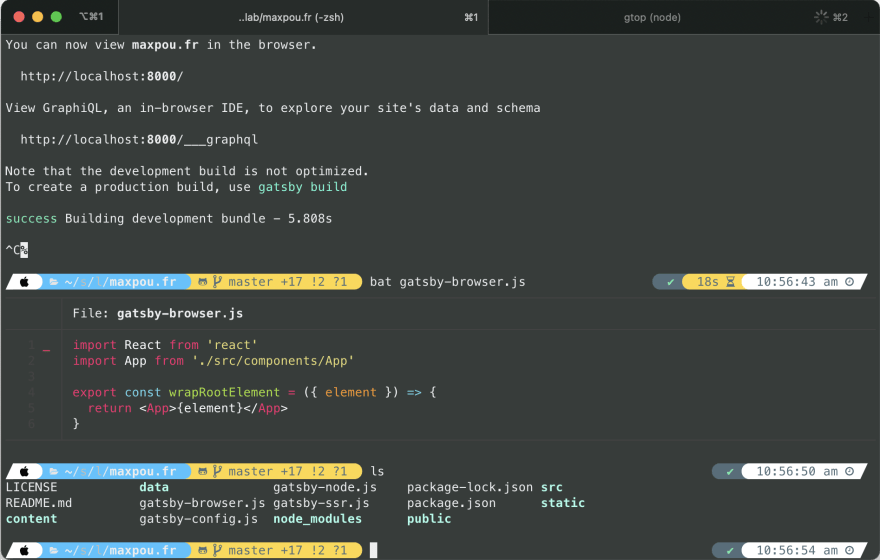Click the green checkmark beside 10:56:54 am
880x560 pixels.
pos(730,551)
